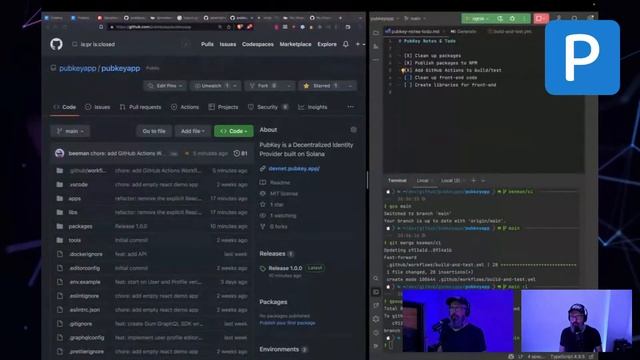Click the gear icon beside About

tap(353, 130)
